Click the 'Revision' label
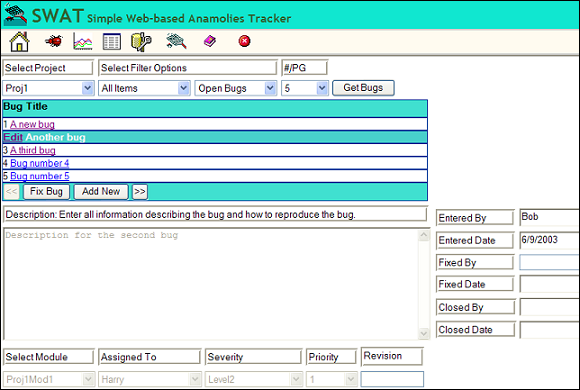This screenshot has width=580, height=390. pyautogui.click(x=392, y=356)
